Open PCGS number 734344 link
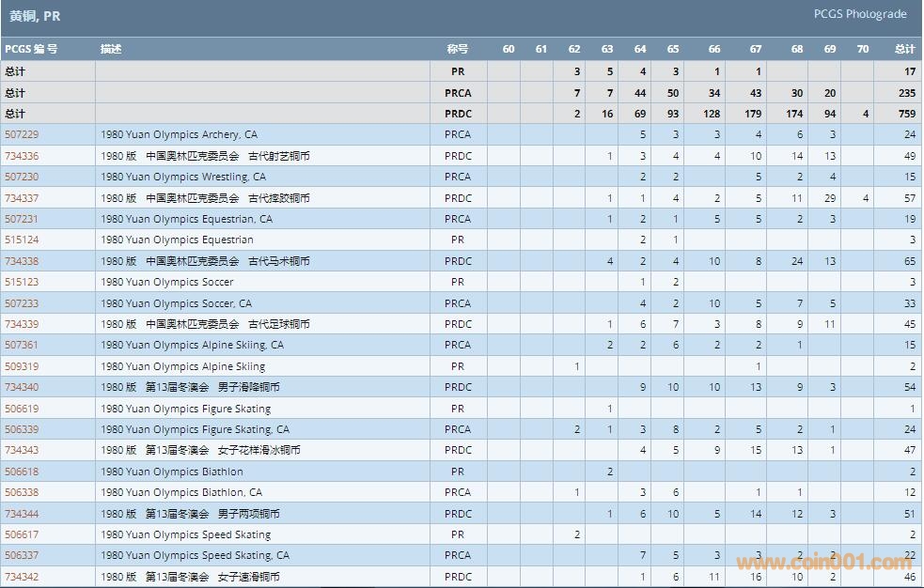 22,514
